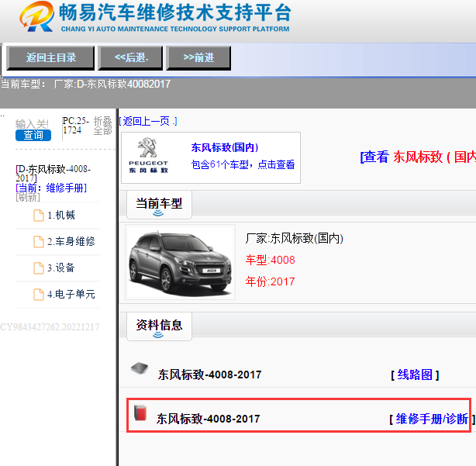Click the 车型:4008 text

click(x=271, y=261)
